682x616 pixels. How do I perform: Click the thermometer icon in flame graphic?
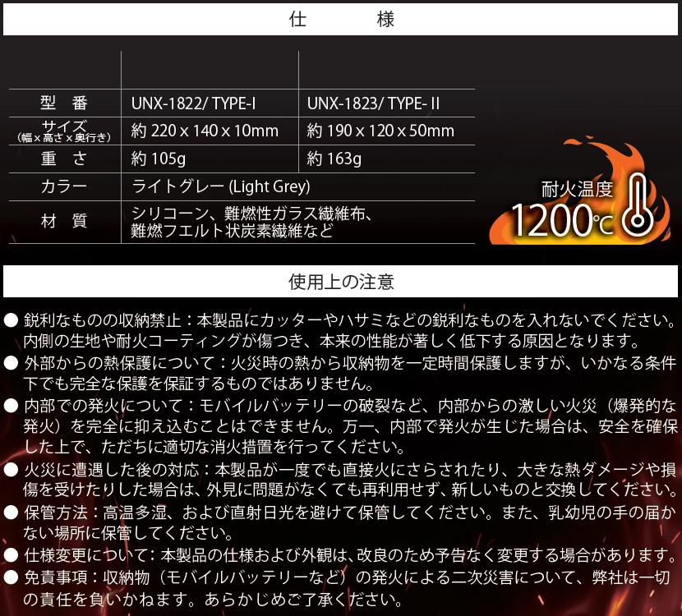(638, 205)
